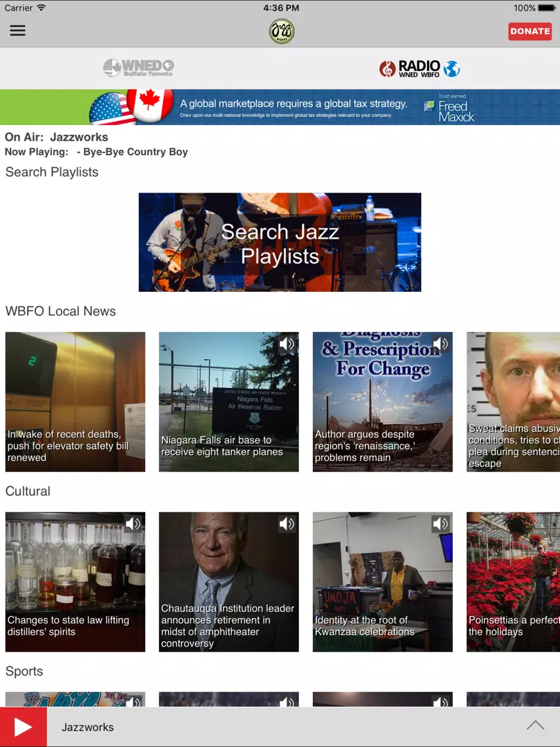Play audio for Diagnosis & Prescription story
Image resolution: width=560 pixels, height=747 pixels.
click(441, 344)
